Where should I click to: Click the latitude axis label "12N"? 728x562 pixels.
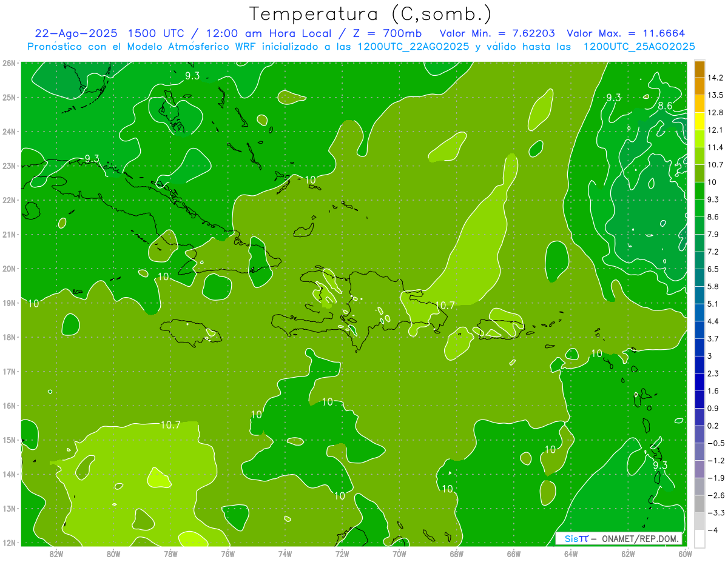coord(9,543)
